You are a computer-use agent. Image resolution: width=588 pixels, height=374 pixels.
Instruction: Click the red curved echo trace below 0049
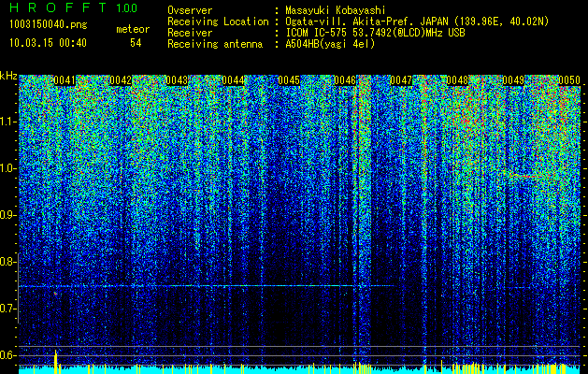click(527, 176)
